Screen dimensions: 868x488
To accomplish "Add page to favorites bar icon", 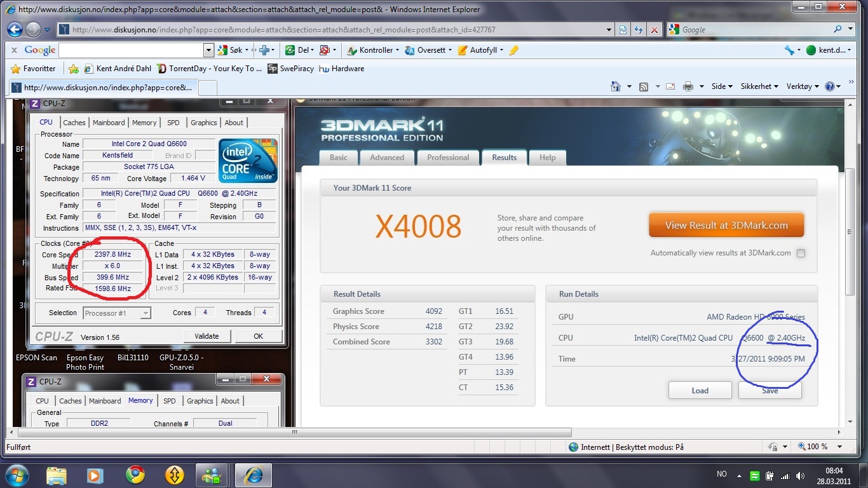I will (74, 69).
